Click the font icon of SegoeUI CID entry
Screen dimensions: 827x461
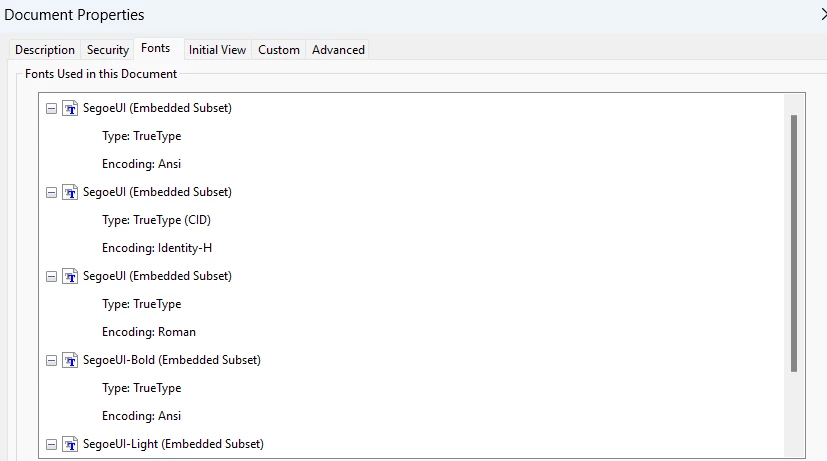click(x=70, y=192)
